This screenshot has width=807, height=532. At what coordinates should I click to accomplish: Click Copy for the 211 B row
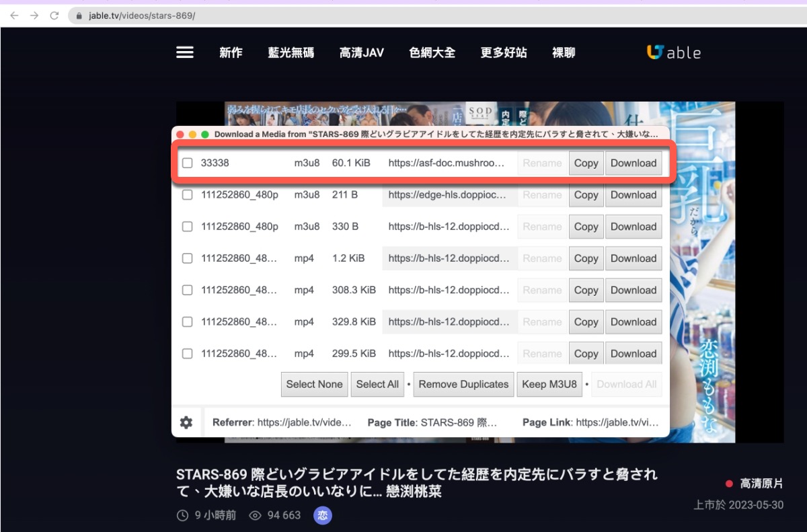coord(586,195)
